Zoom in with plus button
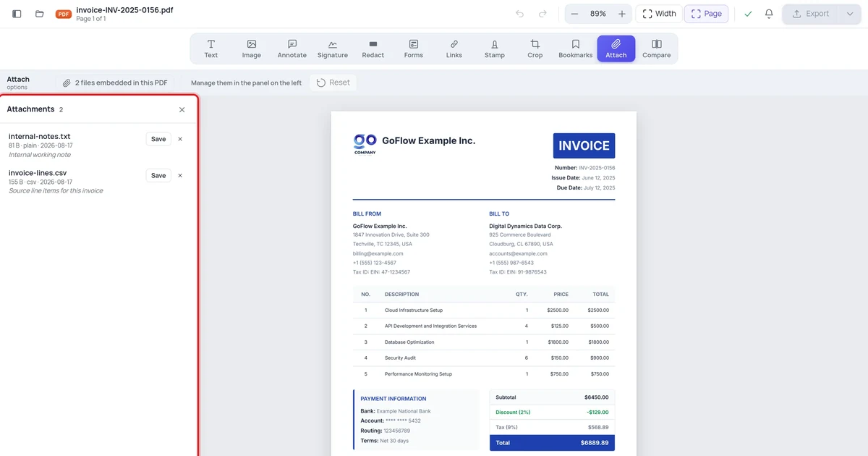Image resolution: width=868 pixels, height=456 pixels. point(622,14)
